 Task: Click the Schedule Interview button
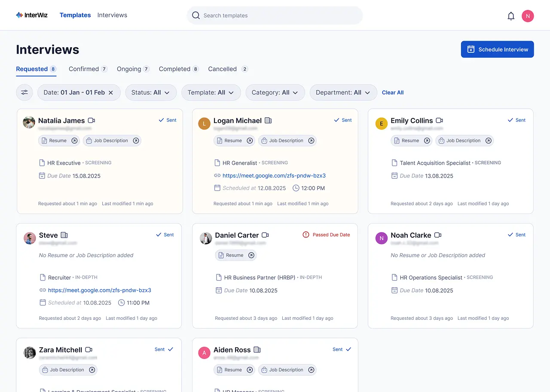pos(497,49)
